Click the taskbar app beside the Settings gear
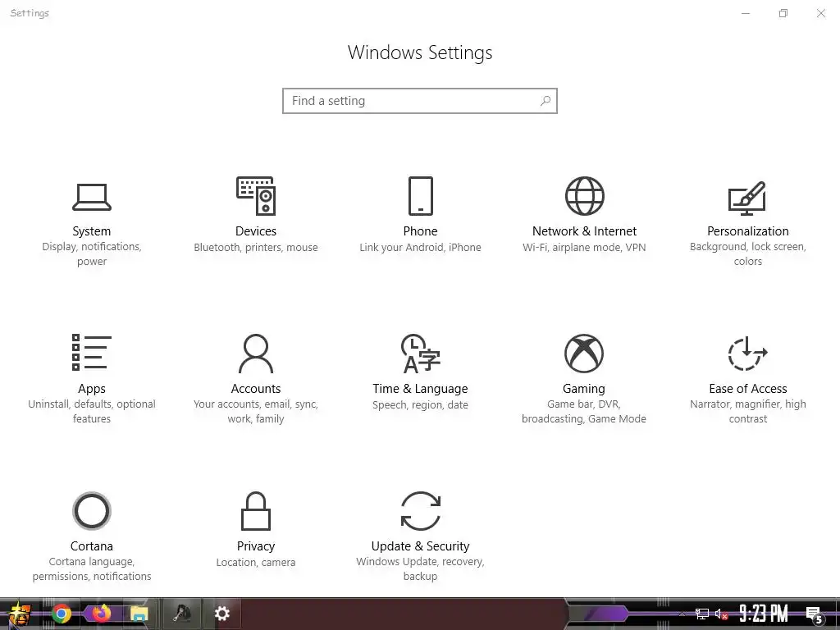This screenshot has width=840, height=630. (181, 614)
